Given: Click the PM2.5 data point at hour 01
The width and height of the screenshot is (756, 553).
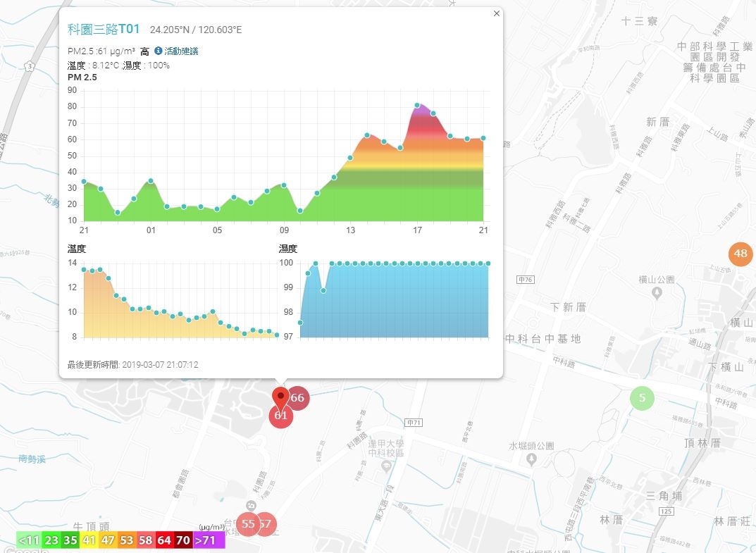Looking at the screenshot, I should point(151,181).
